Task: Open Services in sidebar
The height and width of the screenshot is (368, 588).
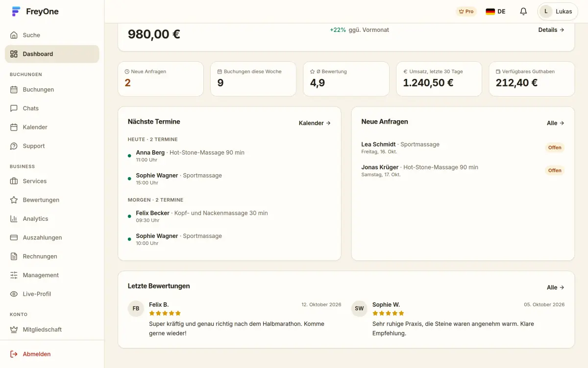Action: (52, 181)
